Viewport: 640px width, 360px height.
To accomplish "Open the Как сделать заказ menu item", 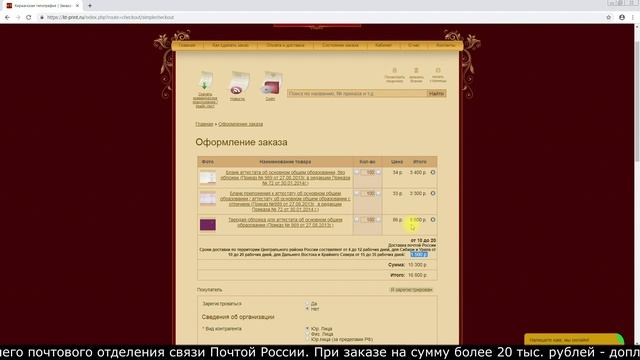I will click(x=230, y=45).
